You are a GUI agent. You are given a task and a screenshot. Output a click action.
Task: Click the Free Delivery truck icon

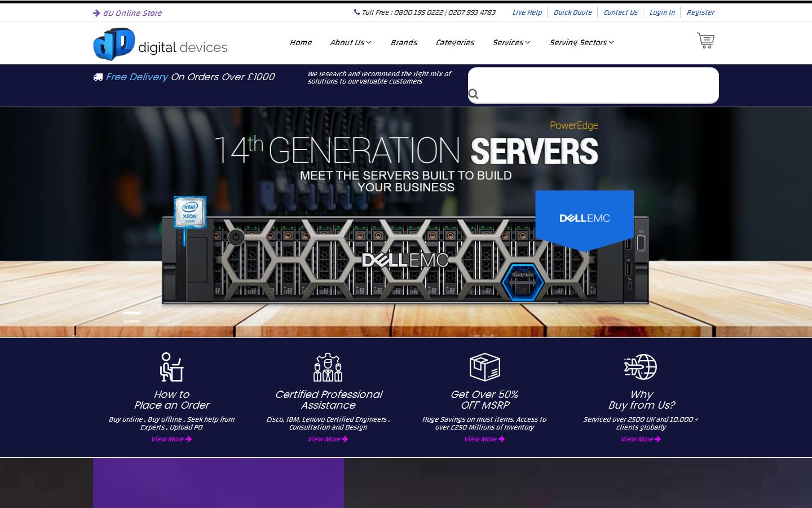coord(98,77)
